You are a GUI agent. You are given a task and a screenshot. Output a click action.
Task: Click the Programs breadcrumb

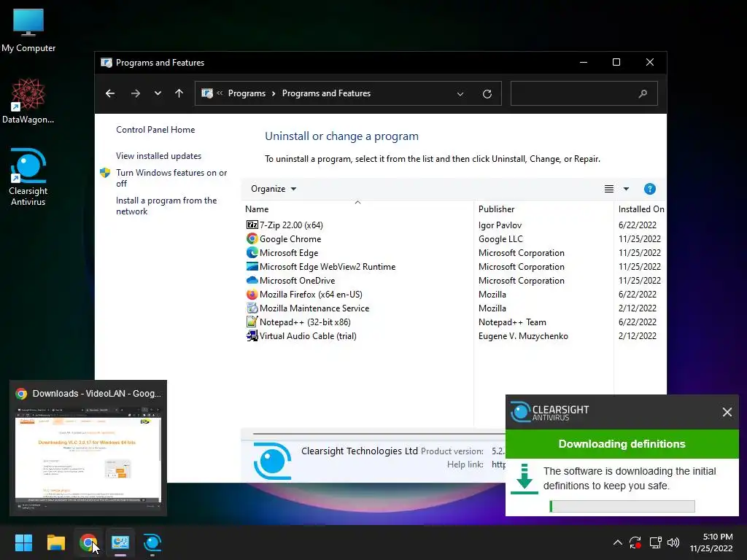pos(247,93)
